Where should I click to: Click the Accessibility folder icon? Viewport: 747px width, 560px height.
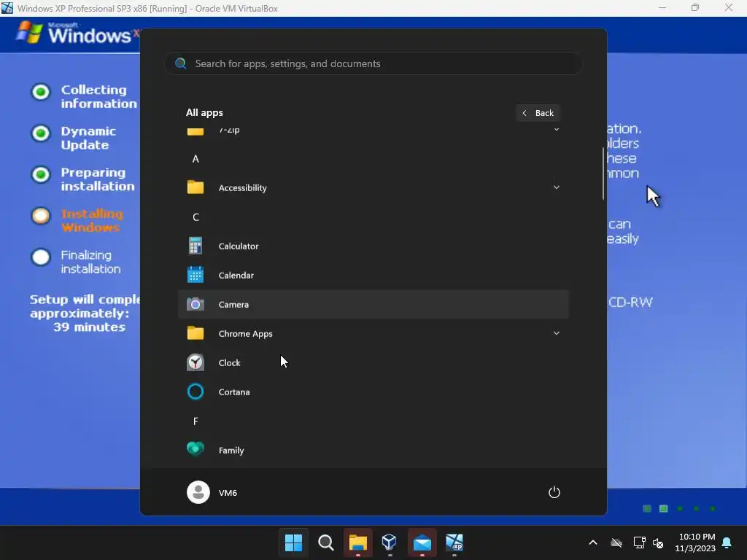pos(196,187)
